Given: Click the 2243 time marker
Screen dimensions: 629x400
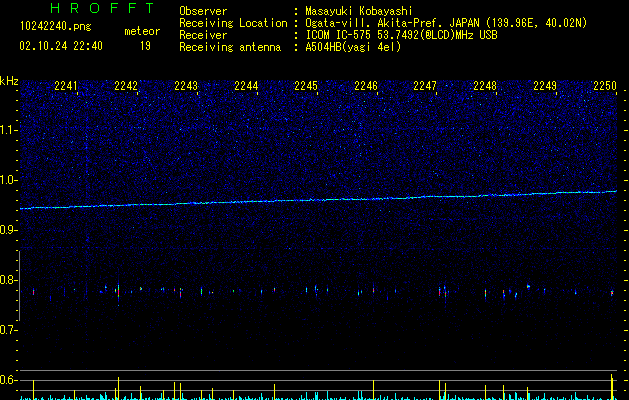Looking at the screenshot, I should (186, 86).
